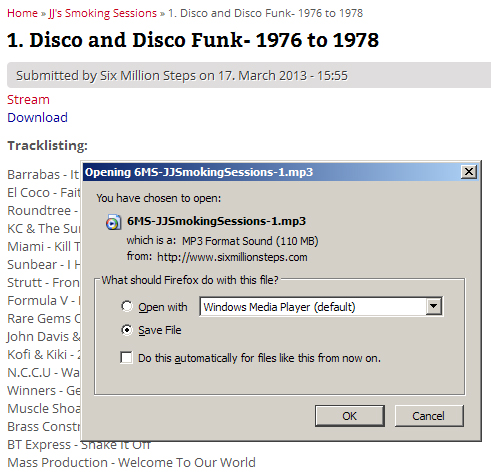Click the Miami - Kill track row
This screenshot has height=472, width=491.
tap(44, 246)
